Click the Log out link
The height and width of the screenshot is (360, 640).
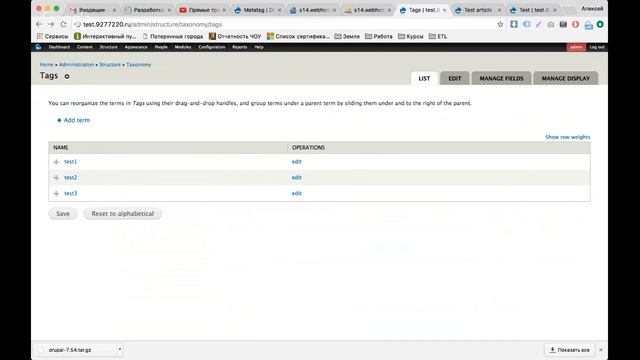pos(597,47)
